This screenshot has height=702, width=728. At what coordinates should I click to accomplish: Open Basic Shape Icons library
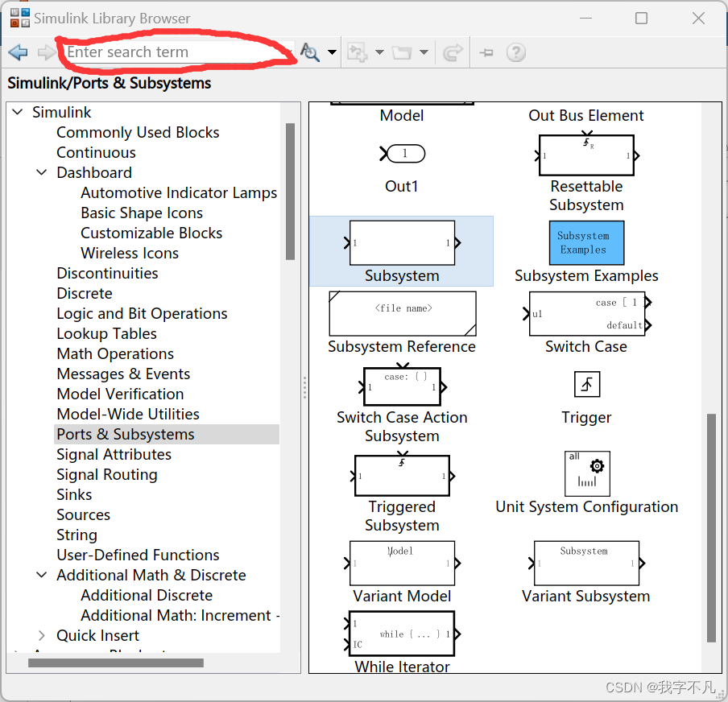pos(142,213)
